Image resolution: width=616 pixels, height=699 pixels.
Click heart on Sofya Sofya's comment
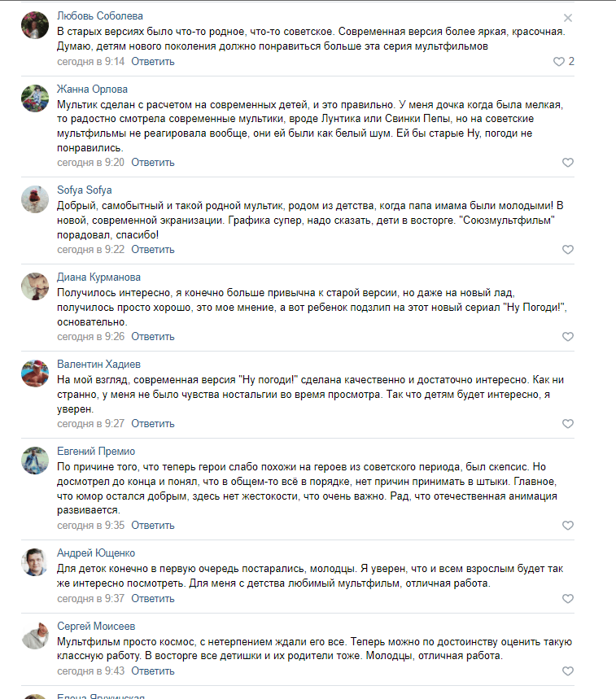pos(568,250)
